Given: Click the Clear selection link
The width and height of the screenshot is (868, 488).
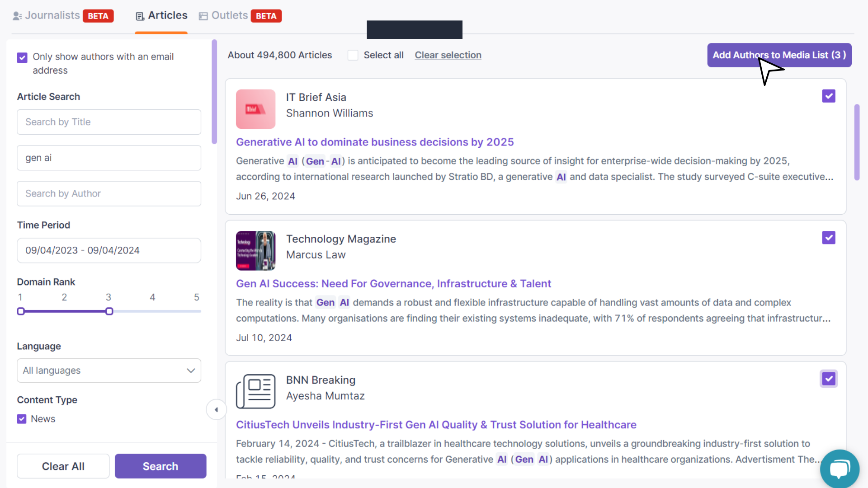Looking at the screenshot, I should (x=448, y=55).
